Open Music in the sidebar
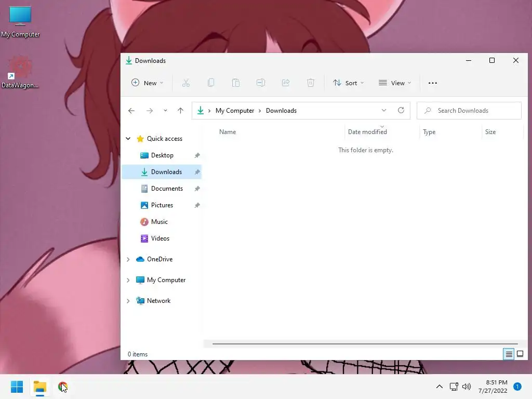The image size is (532, 399). coord(159,222)
